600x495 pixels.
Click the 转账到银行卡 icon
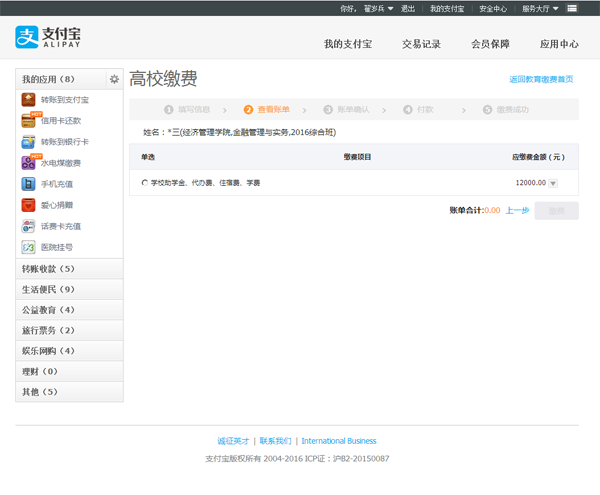28,142
